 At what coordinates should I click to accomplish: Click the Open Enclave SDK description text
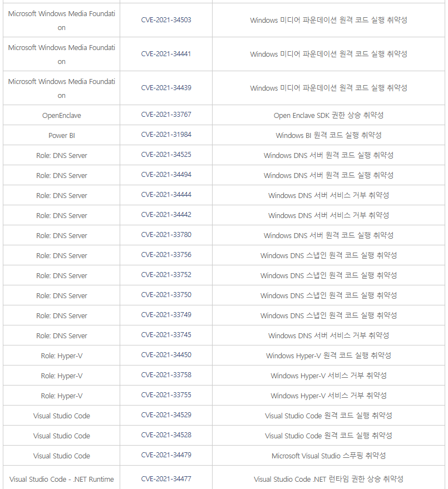coord(328,116)
